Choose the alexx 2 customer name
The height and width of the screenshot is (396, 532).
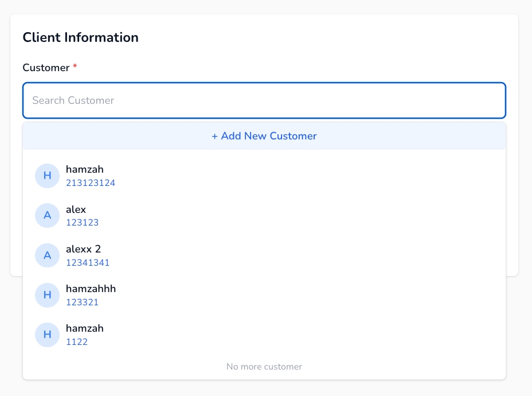83,249
